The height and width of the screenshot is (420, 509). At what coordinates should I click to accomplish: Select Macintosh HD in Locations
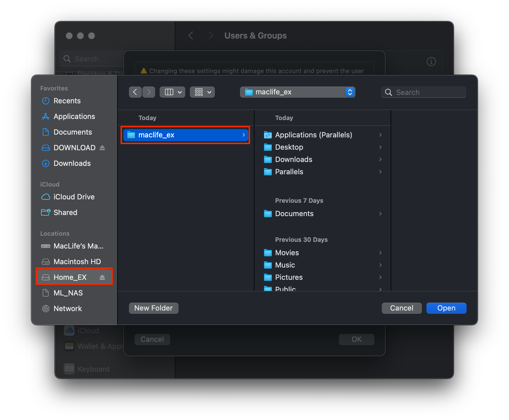[x=77, y=262]
